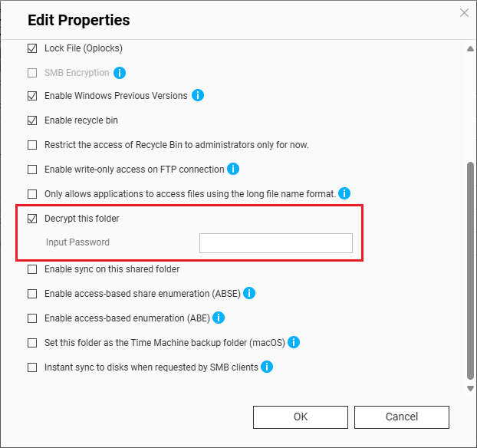Click the Cancel button
The height and width of the screenshot is (448, 477).
click(402, 417)
